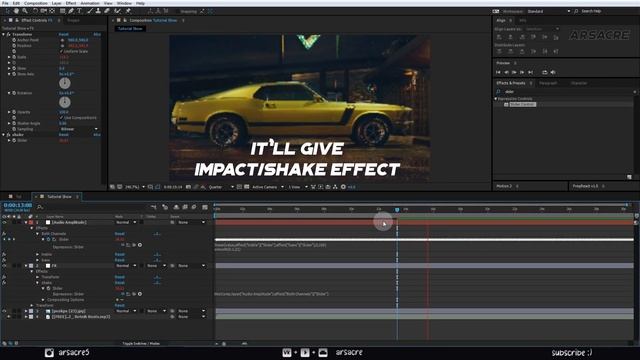The height and width of the screenshot is (360, 640).
Task: Select the Zoom magnifier tool
Action: [x=25, y=11]
